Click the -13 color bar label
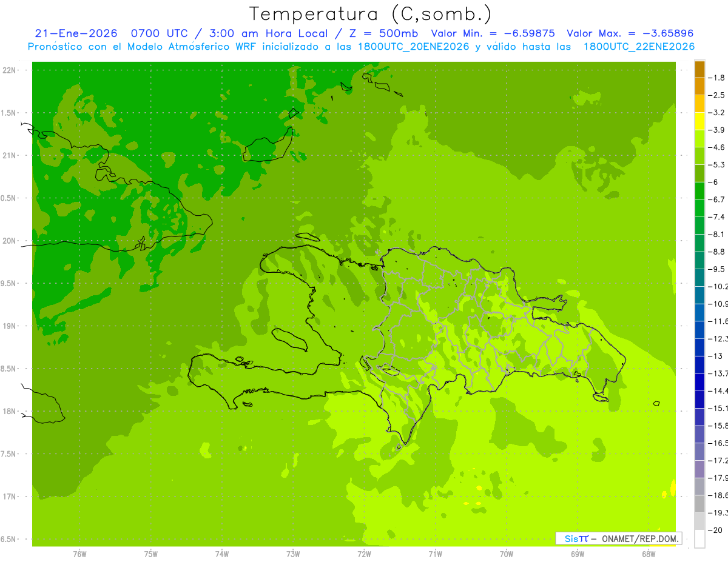 [715, 356]
